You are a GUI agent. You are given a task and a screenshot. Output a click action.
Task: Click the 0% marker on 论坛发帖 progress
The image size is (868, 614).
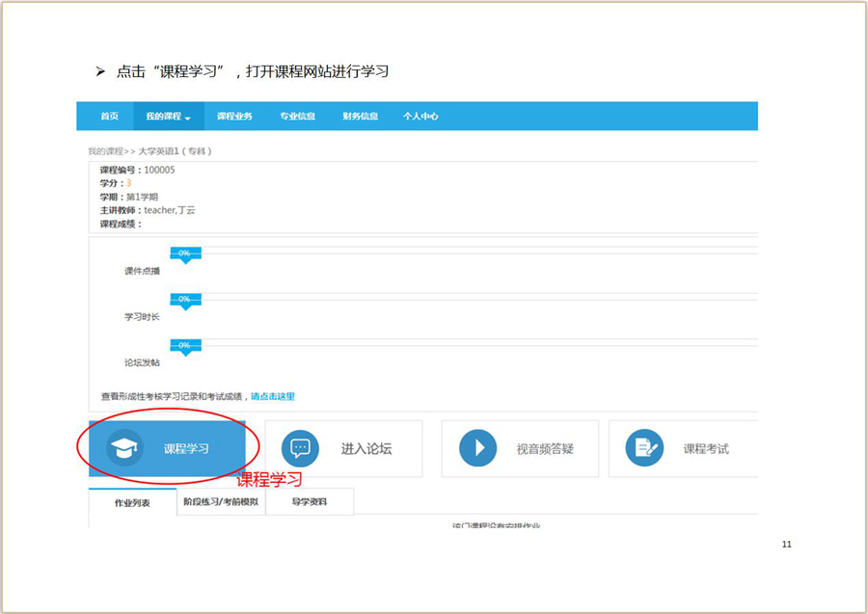184,345
